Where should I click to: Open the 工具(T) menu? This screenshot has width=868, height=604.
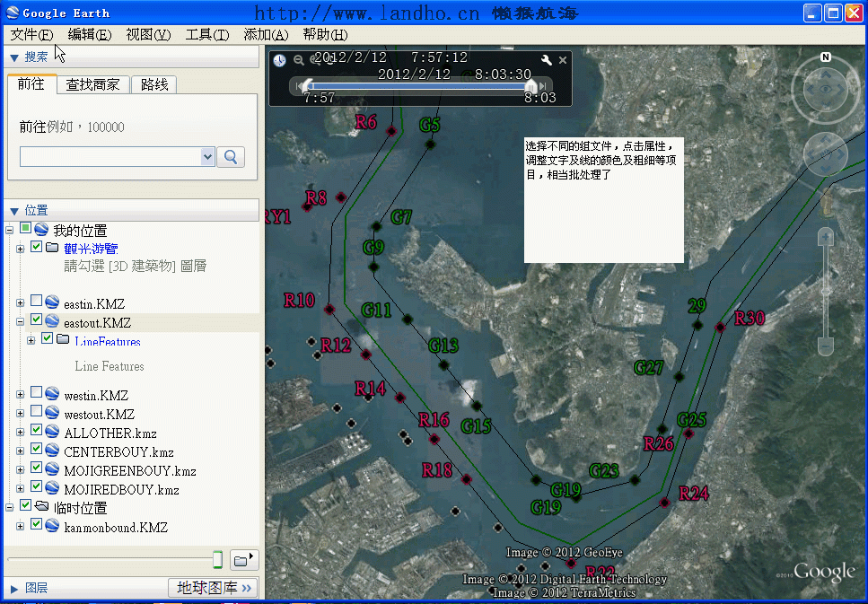(x=207, y=35)
